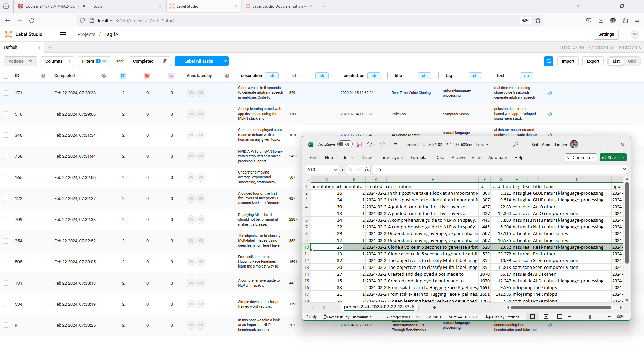This screenshot has width=644, height=345.
Task: Open the Label All Tasks dropdown arrow
Action: (225, 61)
